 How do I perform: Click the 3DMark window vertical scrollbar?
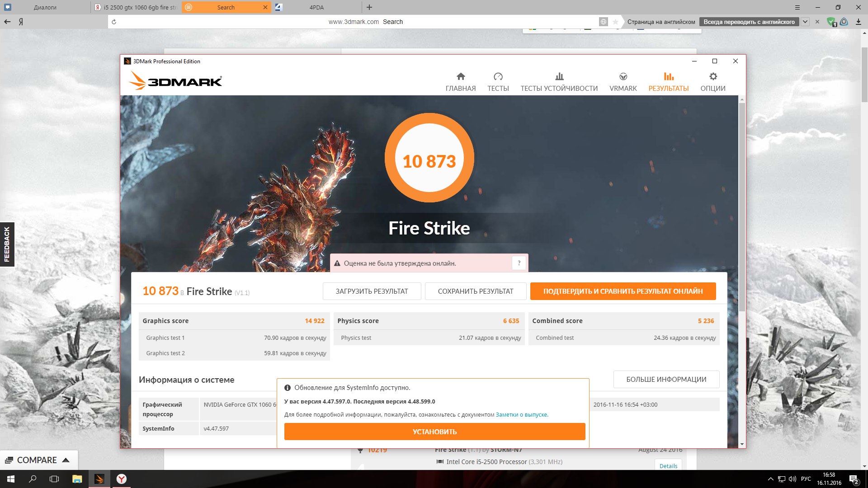coord(742,206)
